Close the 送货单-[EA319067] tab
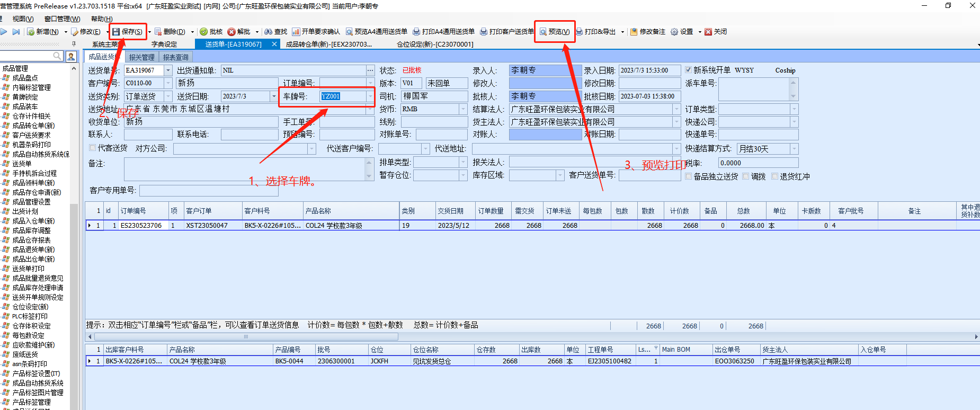This screenshot has width=980, height=410. coord(274,44)
